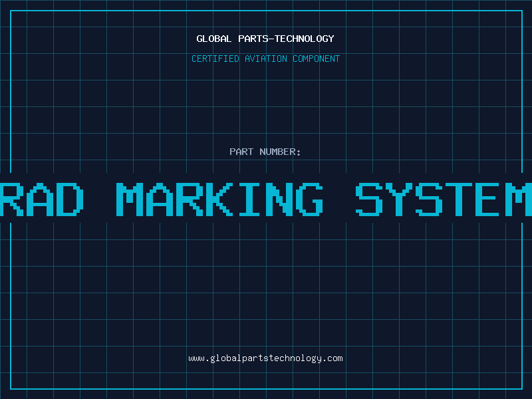This screenshot has height=399, width=532.
Task: Select the CERTIFIED AVIATION COMPONENT subtitle
Action: 265,59
